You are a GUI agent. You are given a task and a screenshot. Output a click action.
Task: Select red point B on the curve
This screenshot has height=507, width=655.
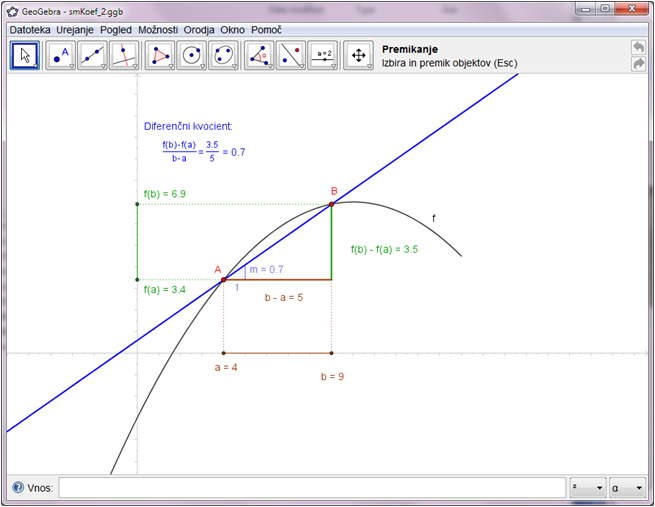(x=331, y=204)
